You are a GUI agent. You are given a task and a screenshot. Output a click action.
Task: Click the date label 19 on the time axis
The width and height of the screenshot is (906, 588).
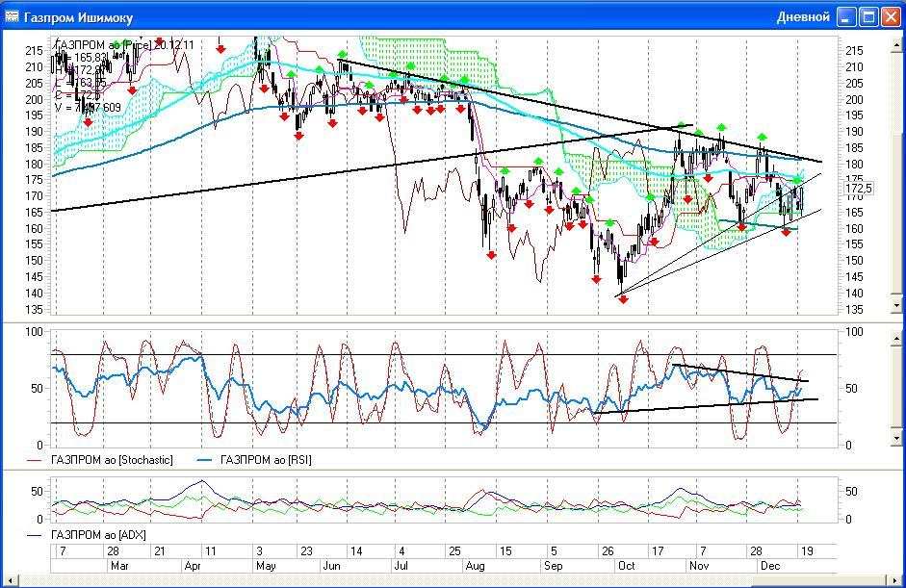807,551
